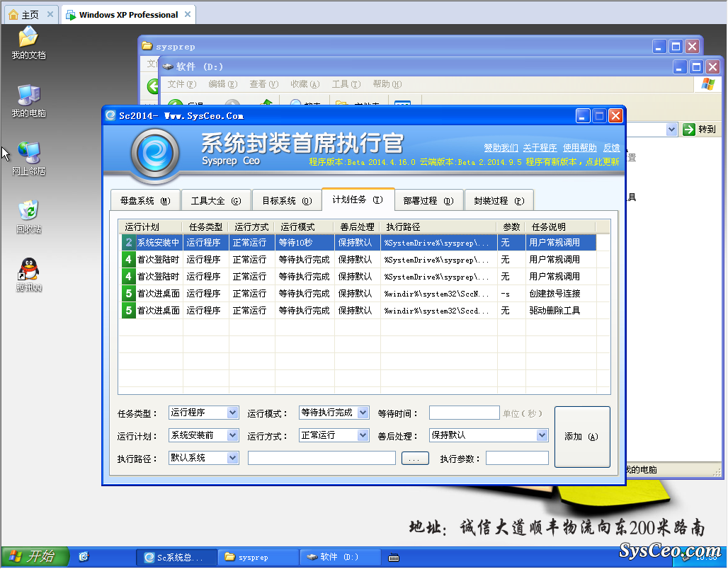728x569 pixels.
Task: Click the %windir%\system32\Sccd... path cell
Action: (x=439, y=311)
